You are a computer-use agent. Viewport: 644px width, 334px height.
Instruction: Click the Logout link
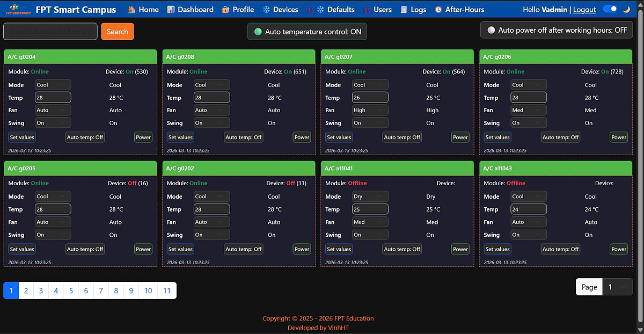(584, 10)
